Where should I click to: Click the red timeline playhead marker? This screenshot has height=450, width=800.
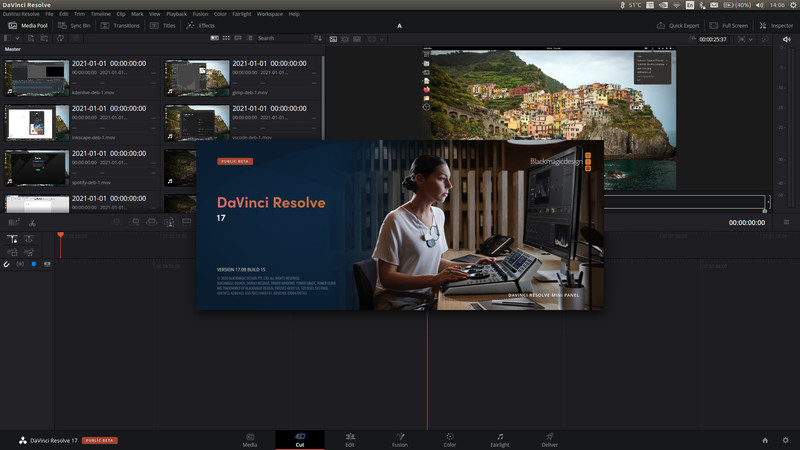pyautogui.click(x=61, y=235)
